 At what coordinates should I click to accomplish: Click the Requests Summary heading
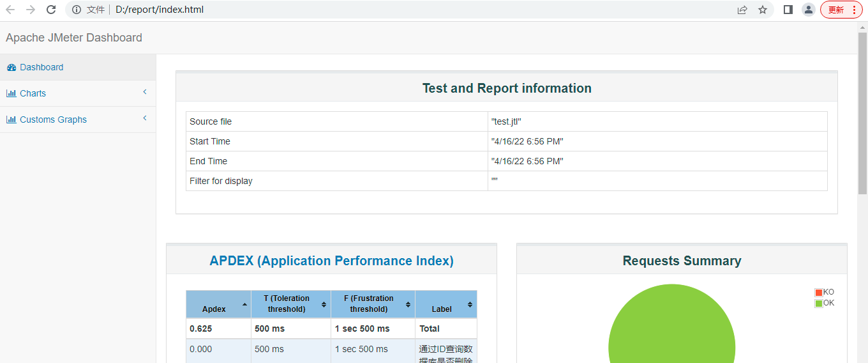pyautogui.click(x=682, y=261)
